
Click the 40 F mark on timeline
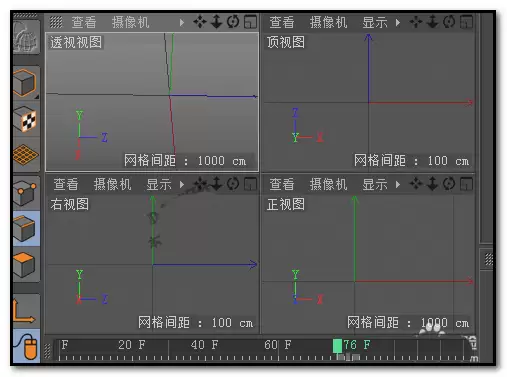click(x=204, y=345)
